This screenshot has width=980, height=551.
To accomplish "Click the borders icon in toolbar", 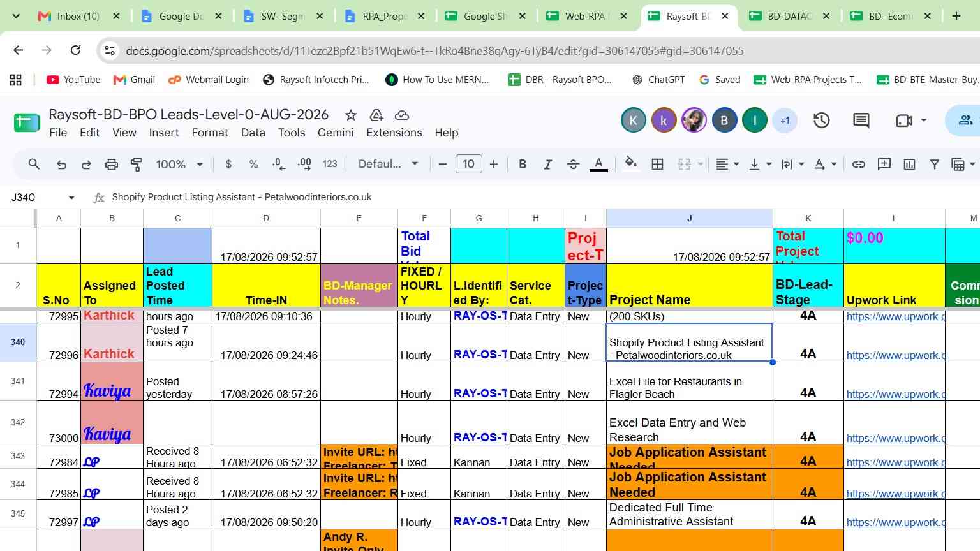I will [x=657, y=165].
